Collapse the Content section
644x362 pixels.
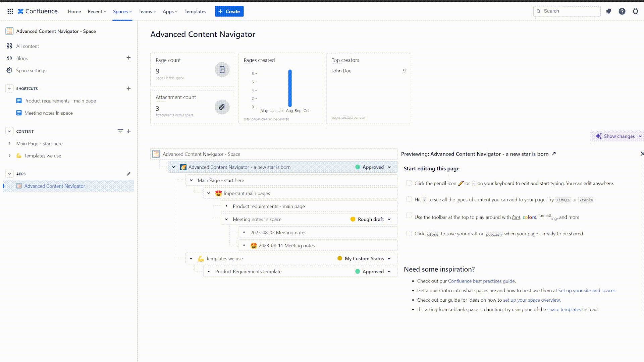[9, 131]
